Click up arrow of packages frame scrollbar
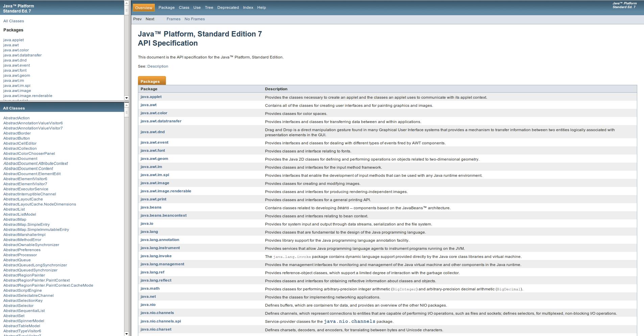This screenshot has height=336, width=644. 126,3
